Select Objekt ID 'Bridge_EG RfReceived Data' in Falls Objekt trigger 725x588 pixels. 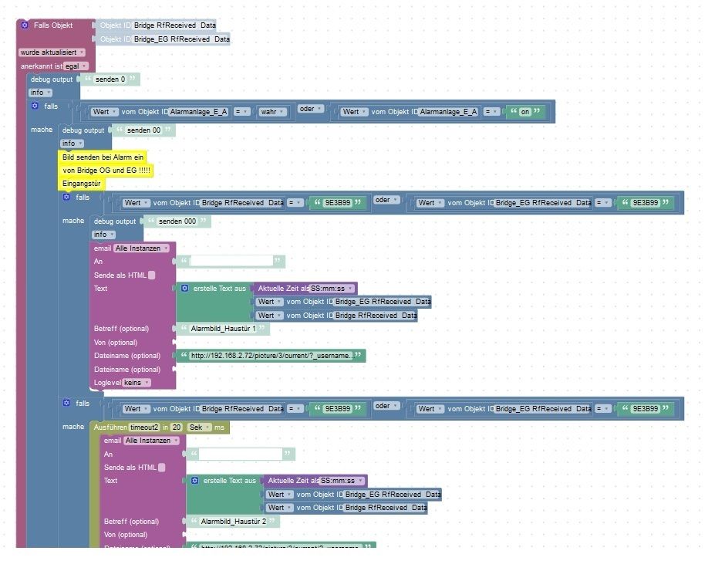(182, 39)
